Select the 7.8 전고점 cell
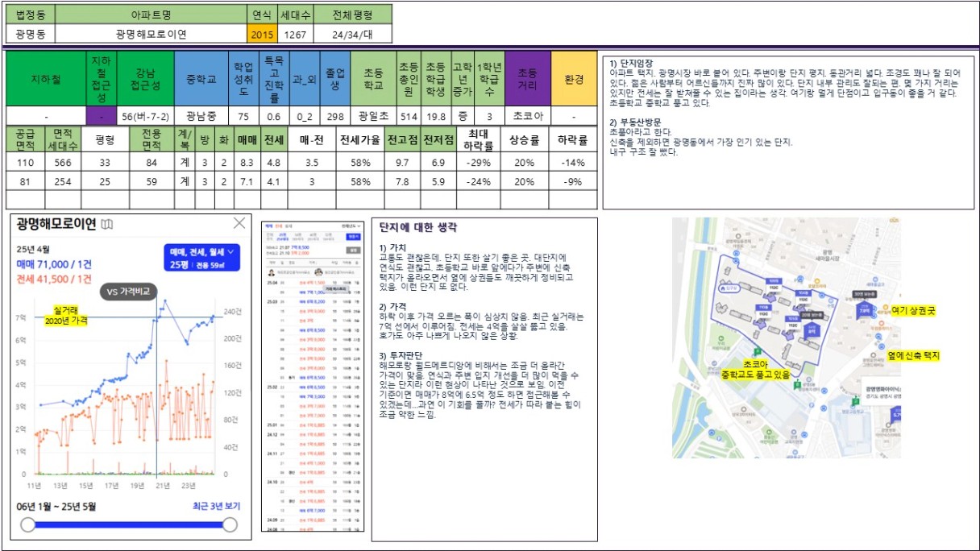 coord(401,181)
